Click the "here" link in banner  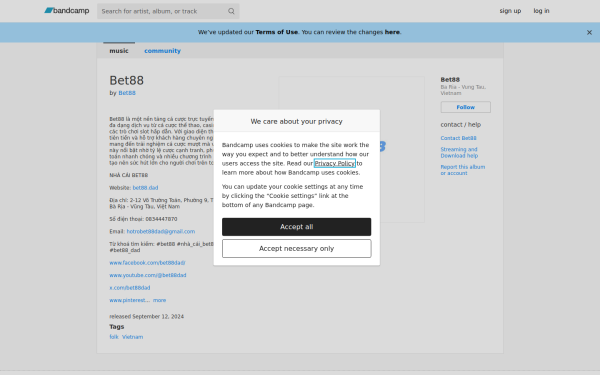(x=392, y=32)
